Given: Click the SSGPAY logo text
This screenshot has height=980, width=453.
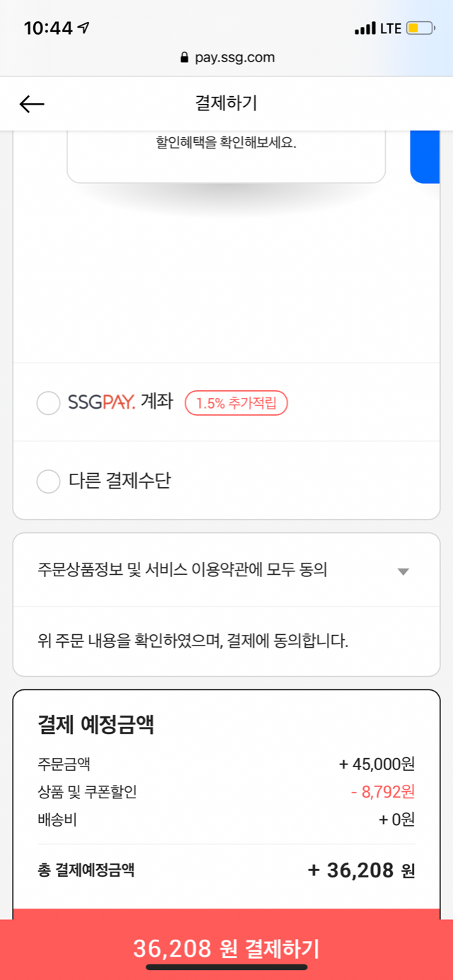Looking at the screenshot, I should coord(101,403).
